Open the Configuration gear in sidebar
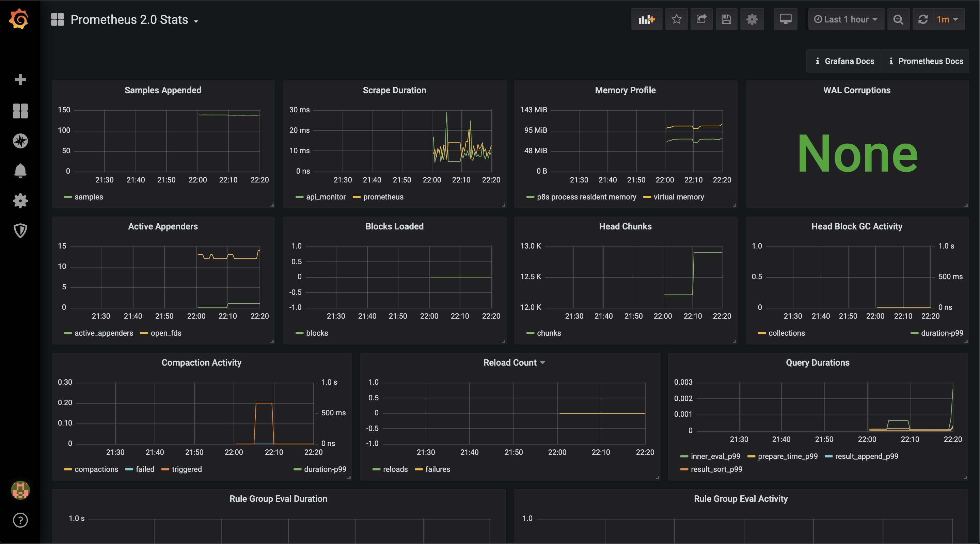Screen dimensions: 980x544 (x=20, y=201)
